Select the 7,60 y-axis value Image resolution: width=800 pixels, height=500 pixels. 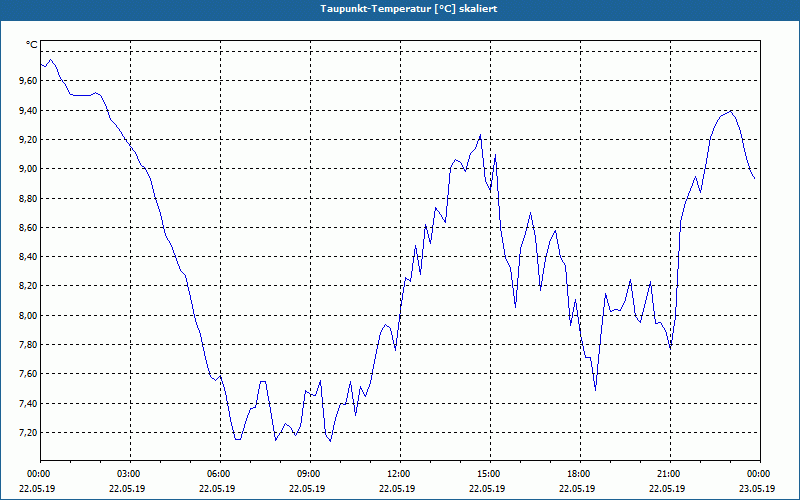(x=28, y=374)
